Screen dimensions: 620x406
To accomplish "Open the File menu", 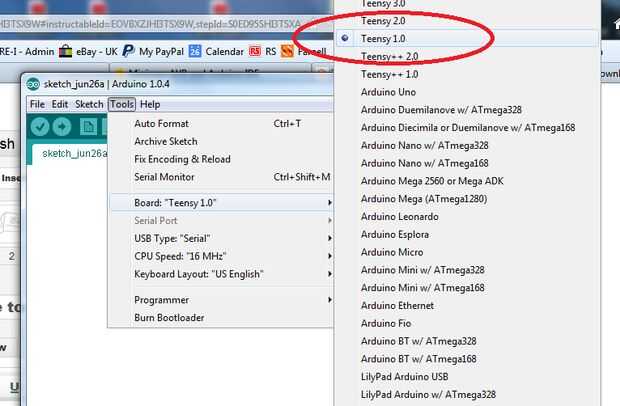I will point(37,104).
